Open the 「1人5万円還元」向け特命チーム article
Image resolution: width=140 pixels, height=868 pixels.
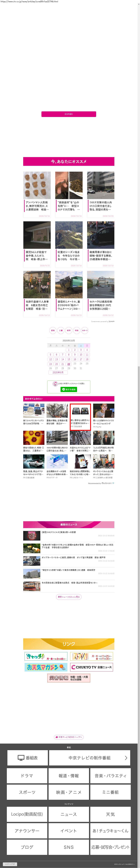[104, 442]
